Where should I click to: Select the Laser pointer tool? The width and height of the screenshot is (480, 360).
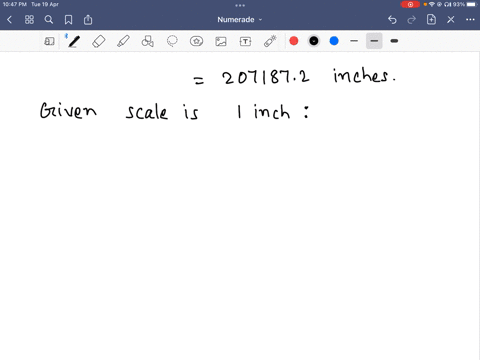(x=270, y=41)
